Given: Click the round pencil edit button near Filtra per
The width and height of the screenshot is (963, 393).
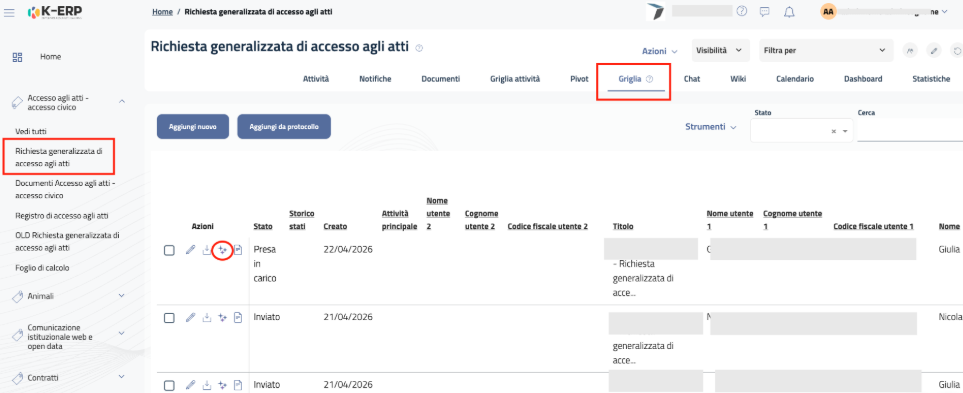Looking at the screenshot, I should click(934, 50).
